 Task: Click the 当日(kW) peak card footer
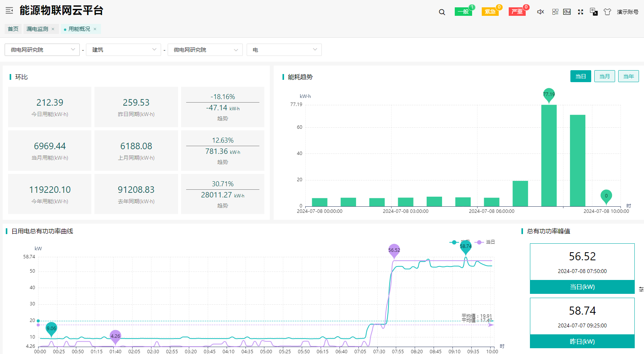[x=582, y=287]
